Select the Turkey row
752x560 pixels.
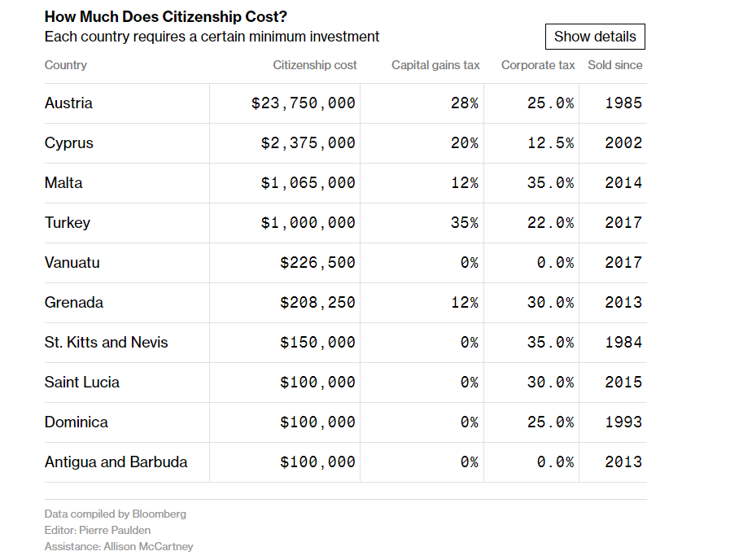(x=68, y=223)
